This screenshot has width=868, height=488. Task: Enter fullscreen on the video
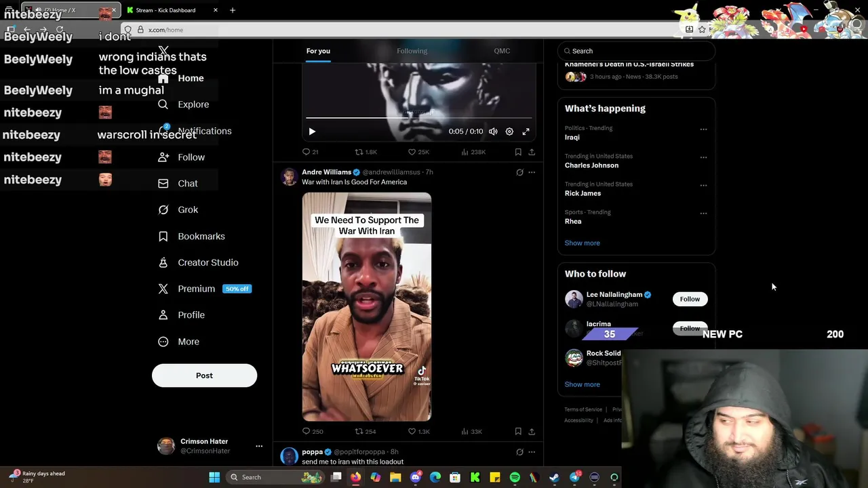click(x=526, y=131)
